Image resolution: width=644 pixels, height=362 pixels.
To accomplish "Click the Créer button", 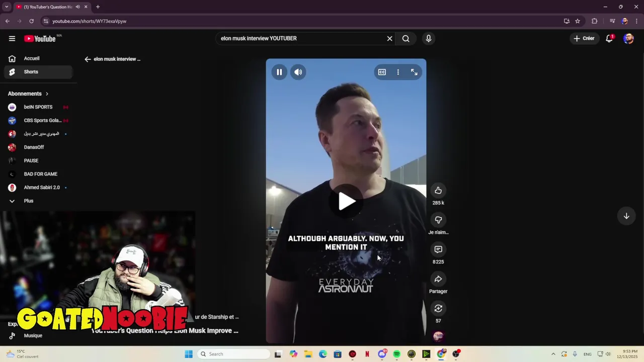I will pyautogui.click(x=584, y=38).
